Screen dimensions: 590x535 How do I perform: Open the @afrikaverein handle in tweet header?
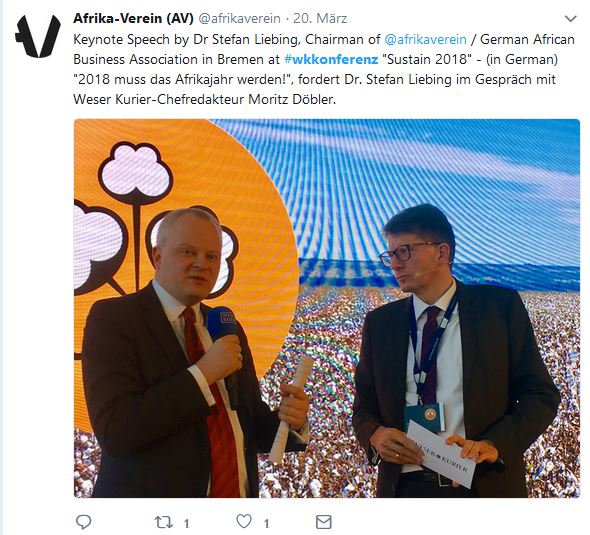point(239,18)
